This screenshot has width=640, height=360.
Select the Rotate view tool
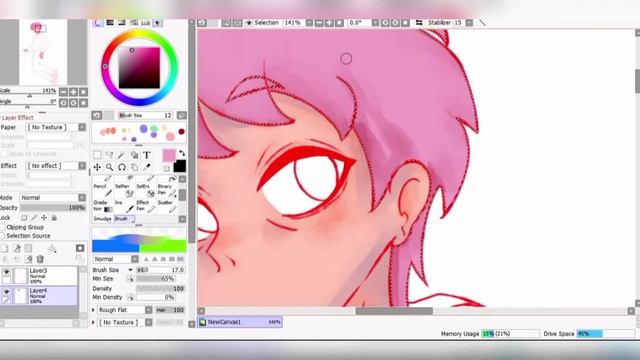coord(122,167)
